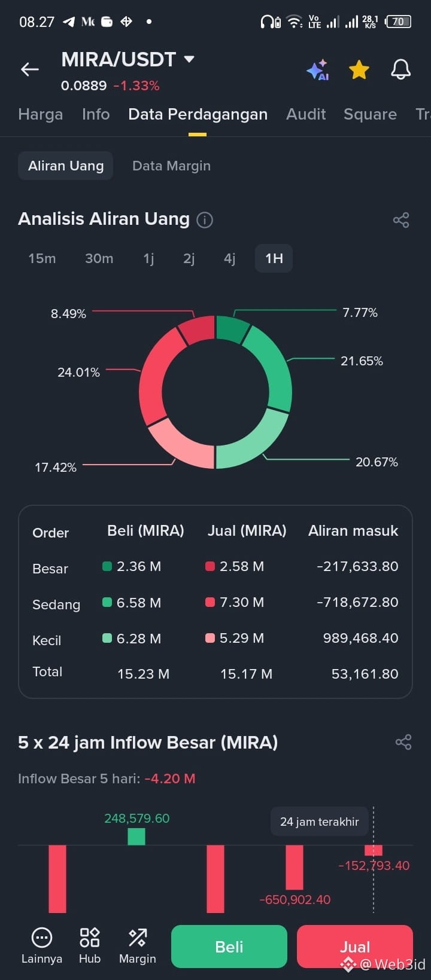The image size is (431, 980).
Task: Switch to the Audit tab
Action: [x=306, y=114]
